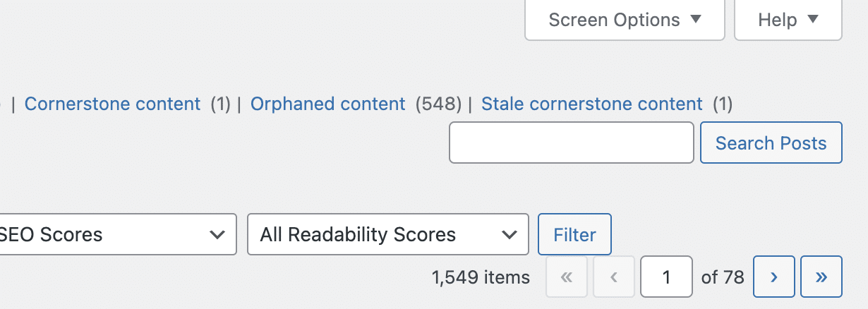Go to the next page arrow
Screen dimensions: 868x309
(774, 277)
